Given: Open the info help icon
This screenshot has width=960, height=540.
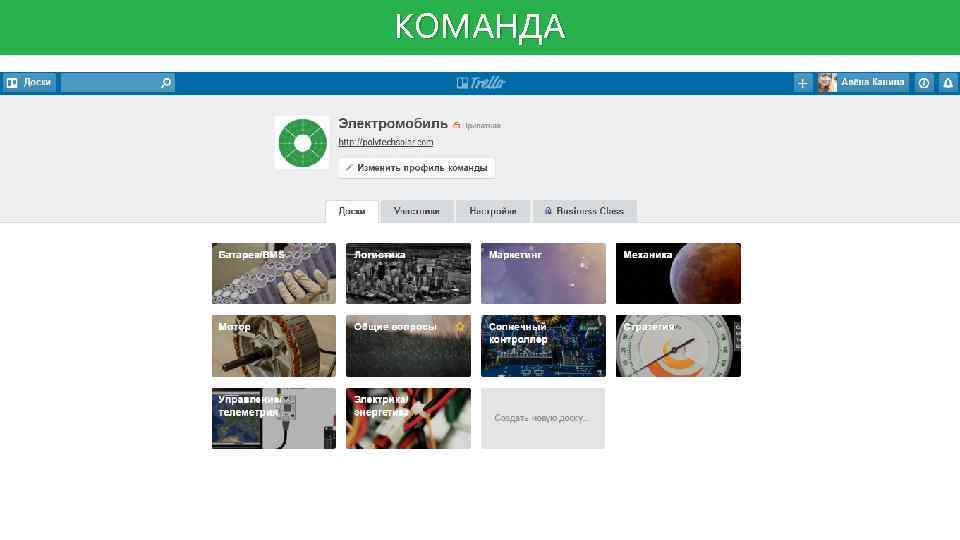Looking at the screenshot, I should (924, 83).
